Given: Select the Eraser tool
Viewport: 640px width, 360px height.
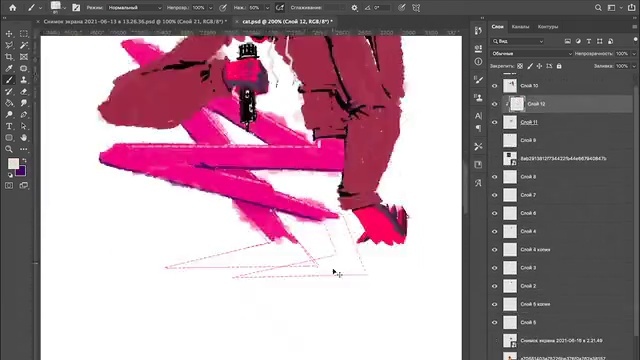Looking at the screenshot, I should coord(24,91).
